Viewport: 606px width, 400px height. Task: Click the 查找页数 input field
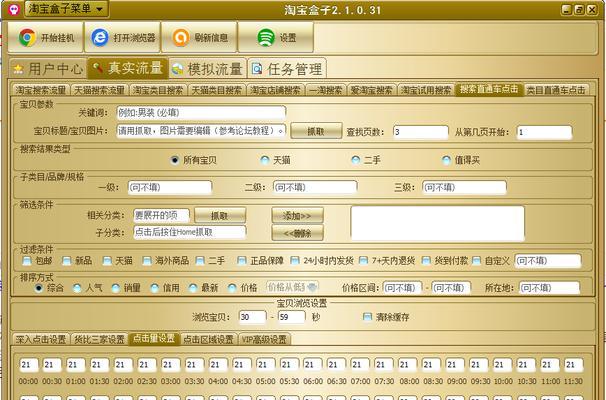pyautogui.click(x=421, y=132)
